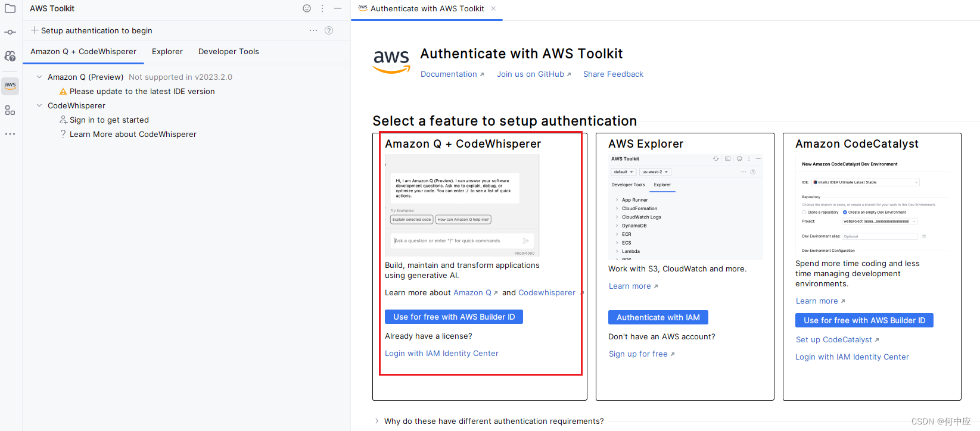Click the question icon beside Learn More

[63, 135]
